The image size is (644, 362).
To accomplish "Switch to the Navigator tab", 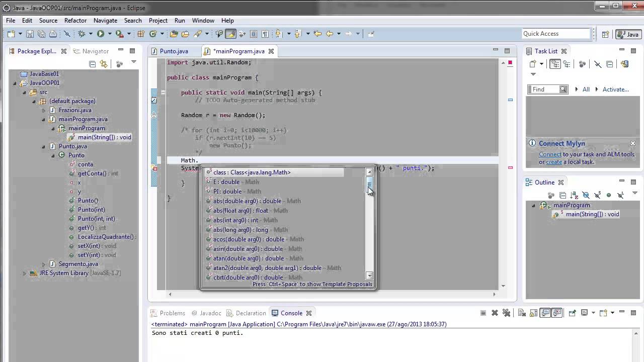I will (x=91, y=51).
